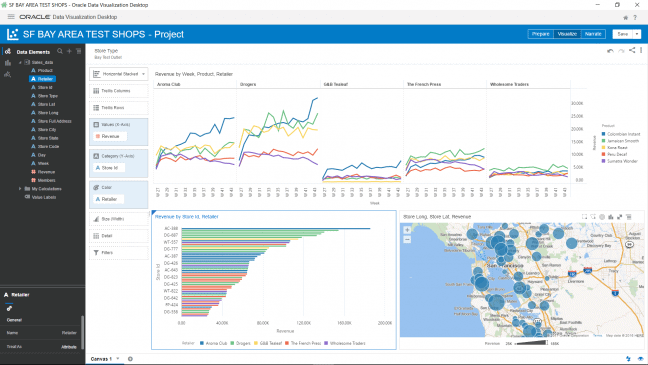Click the Filters drop target
The width and height of the screenshot is (648, 365).
point(119,253)
